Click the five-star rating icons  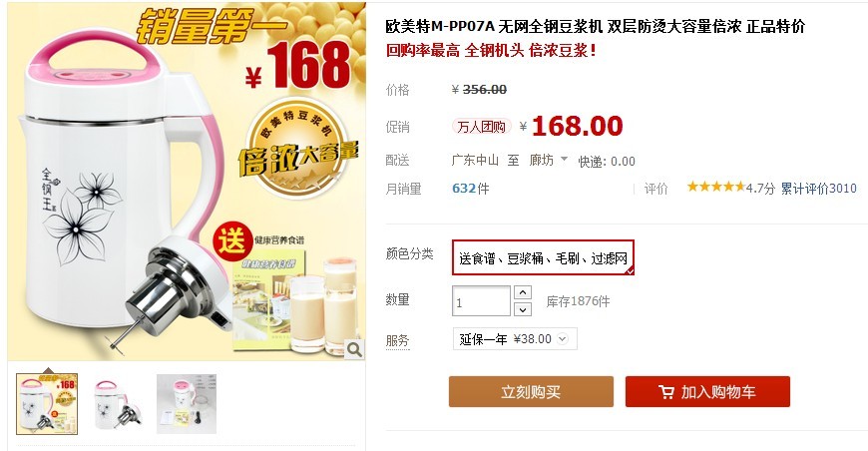click(x=715, y=187)
